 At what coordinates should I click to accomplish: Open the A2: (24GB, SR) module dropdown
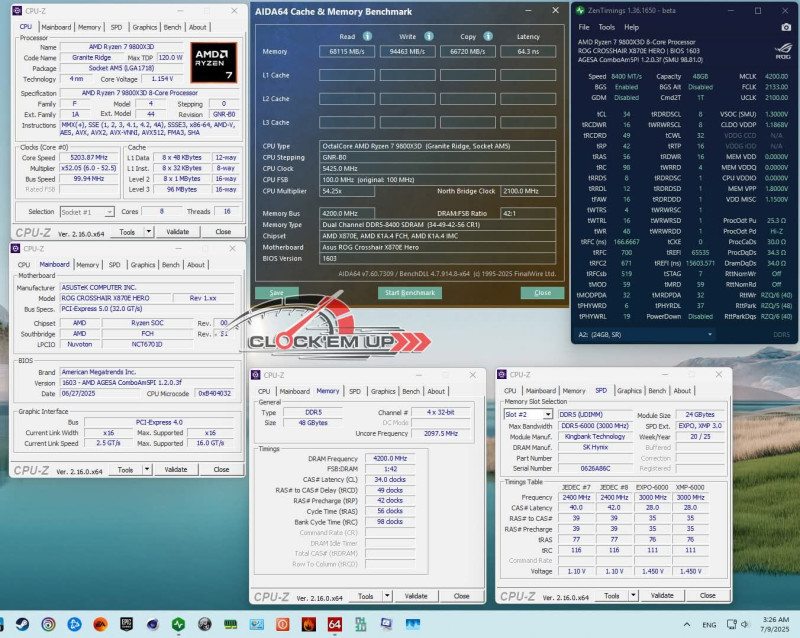tap(645, 335)
